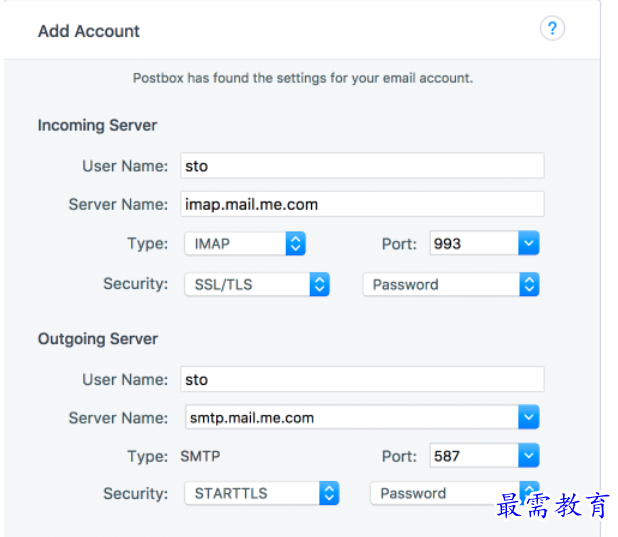Viewport: 618px width, 537px height.
Task: Open the incoming Type IMAP dropdown
Action: pos(245,244)
